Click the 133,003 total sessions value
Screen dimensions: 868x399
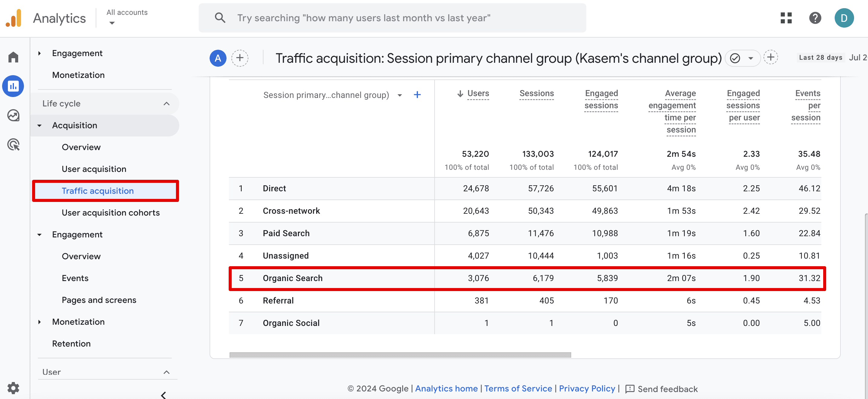click(538, 154)
